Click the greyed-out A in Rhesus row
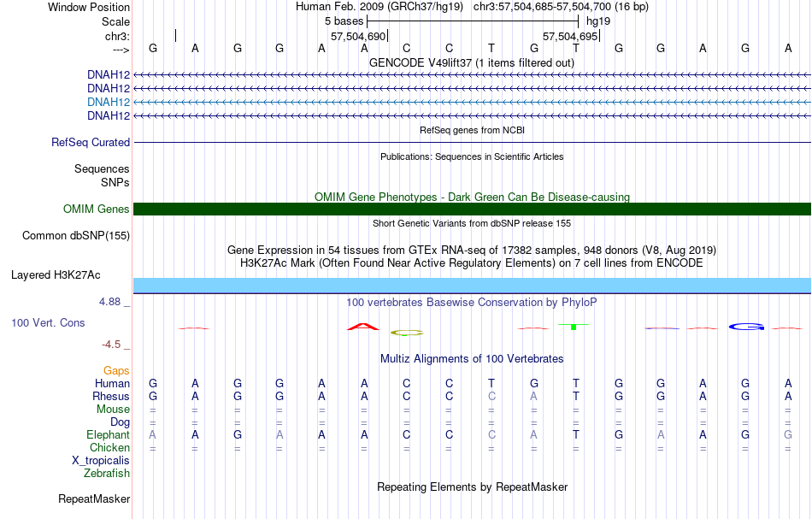The height and width of the screenshot is (519, 812). [534, 396]
